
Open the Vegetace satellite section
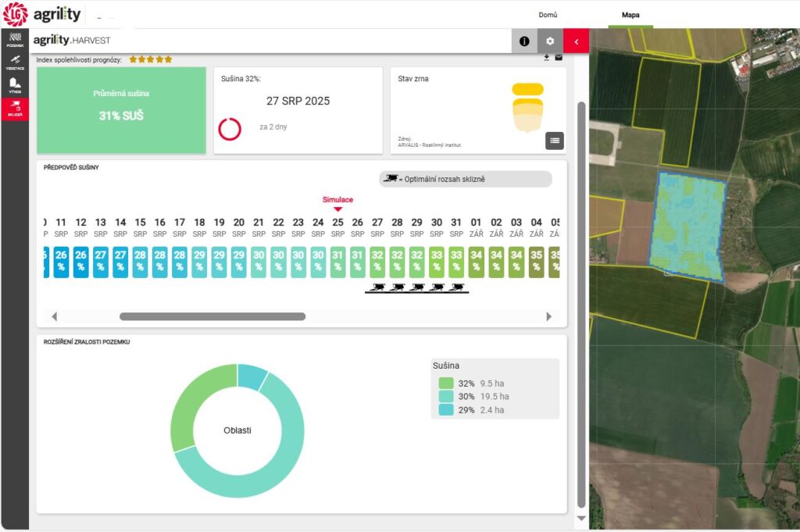click(14, 62)
